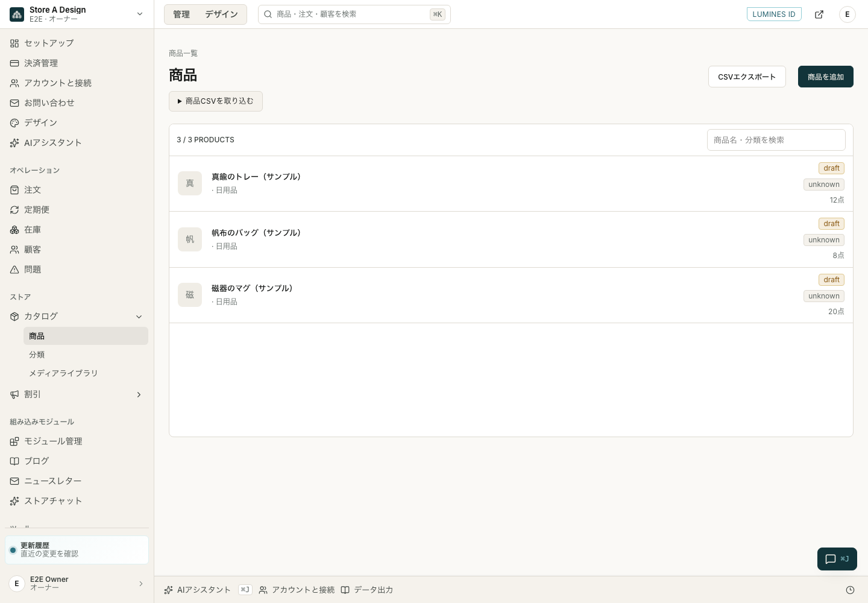Click the セットアップ sidebar icon
Viewport: 868px width, 603px height.
[14, 43]
